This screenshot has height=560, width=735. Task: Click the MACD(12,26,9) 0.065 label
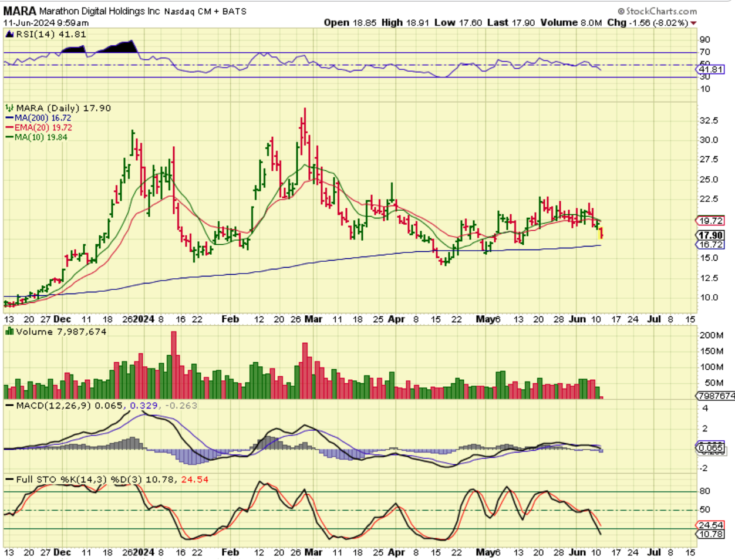tap(70, 406)
